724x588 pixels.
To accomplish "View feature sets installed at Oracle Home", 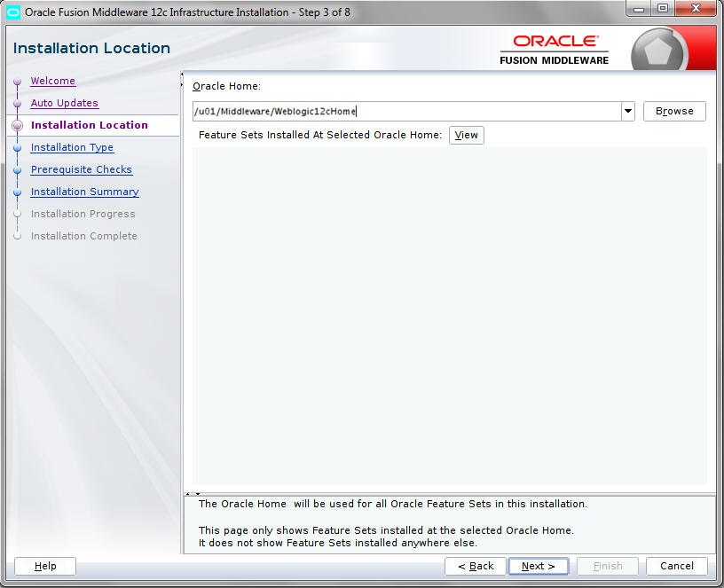I will (467, 135).
